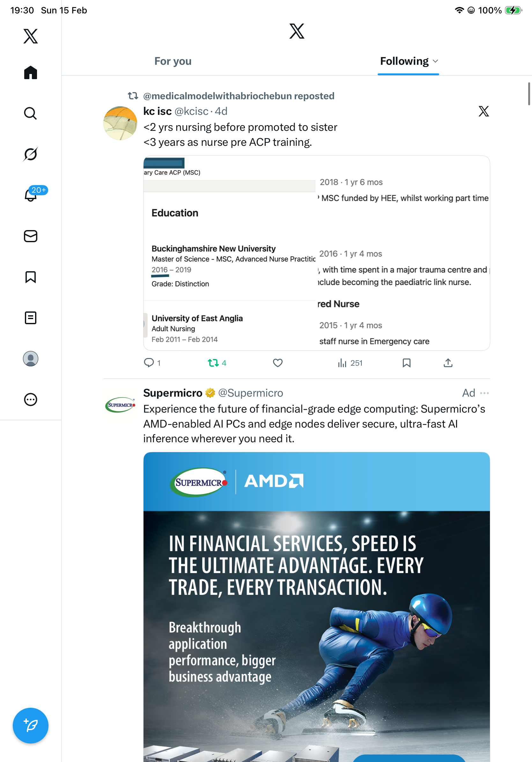The height and width of the screenshot is (762, 532).
Task: Open Lists icon in the sidebar
Action: 30,317
